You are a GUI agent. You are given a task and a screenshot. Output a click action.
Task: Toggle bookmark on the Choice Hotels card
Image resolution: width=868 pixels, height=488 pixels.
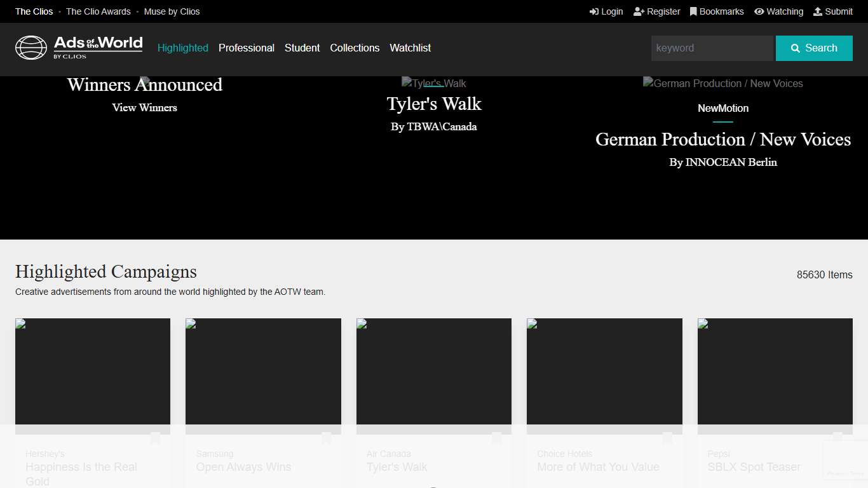(x=667, y=438)
